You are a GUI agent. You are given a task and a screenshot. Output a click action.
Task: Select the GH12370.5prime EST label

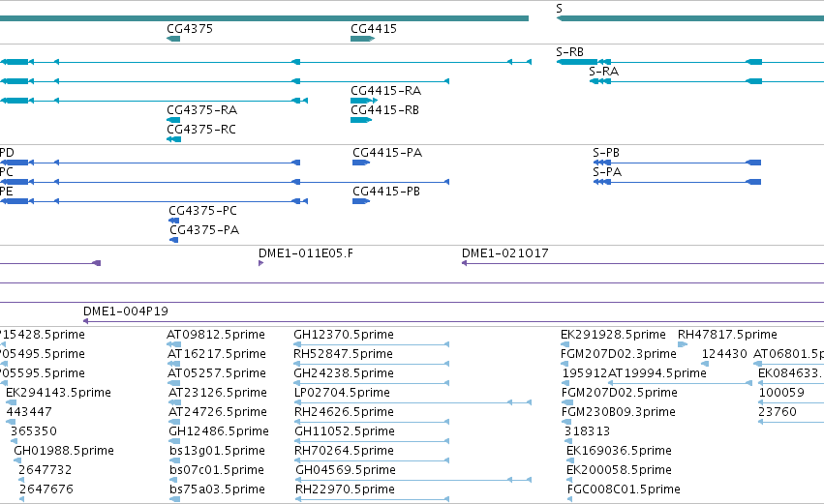[344, 335]
